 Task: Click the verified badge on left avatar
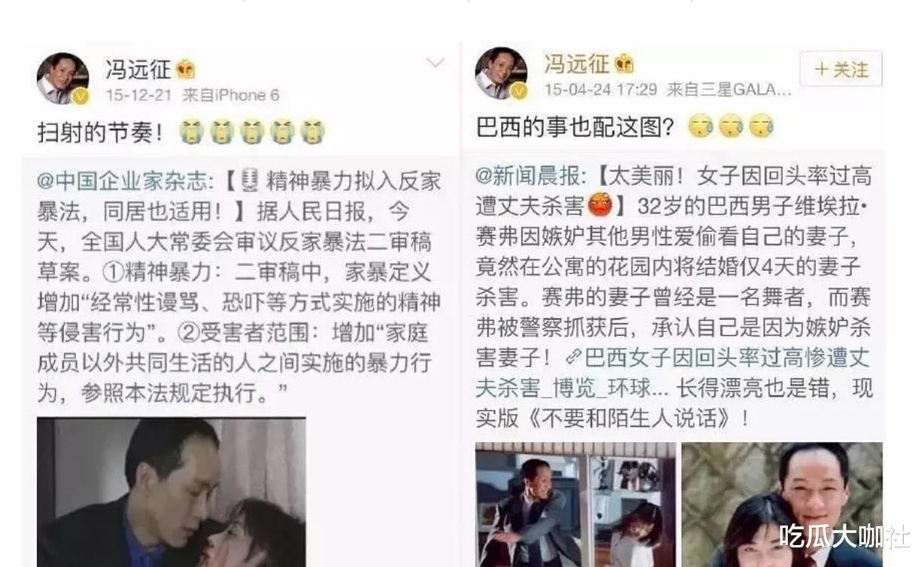click(81, 96)
